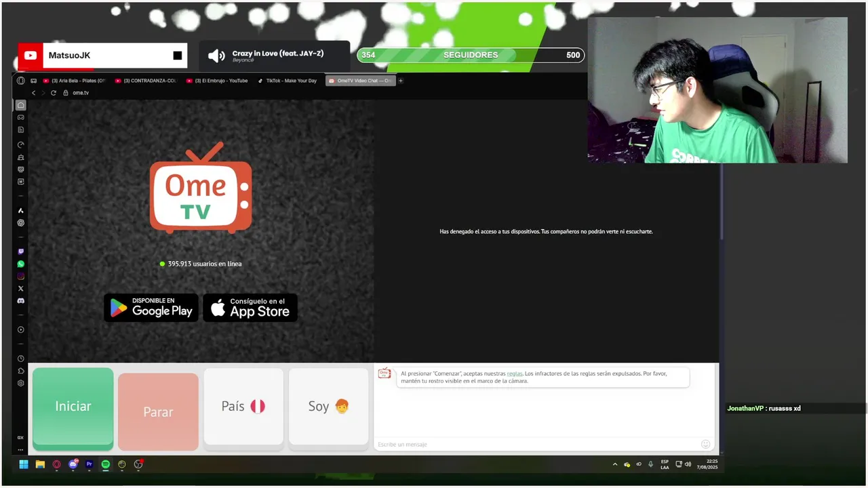Open a new browser tab

click(x=401, y=81)
